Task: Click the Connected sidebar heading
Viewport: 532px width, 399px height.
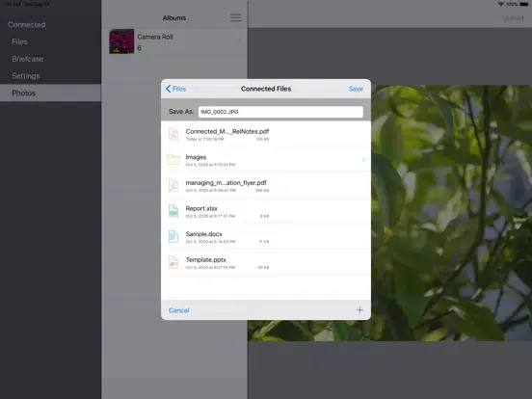Action: point(27,24)
